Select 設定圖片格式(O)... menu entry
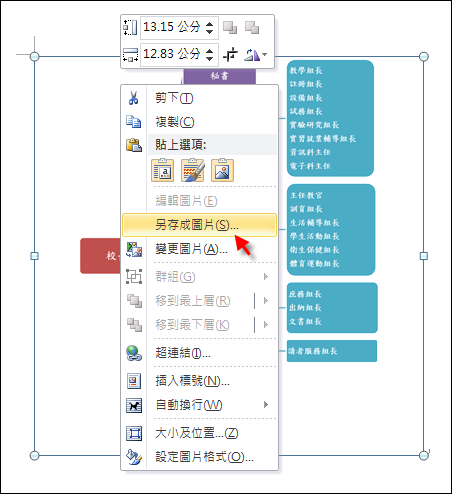The image size is (452, 494). pos(199,457)
